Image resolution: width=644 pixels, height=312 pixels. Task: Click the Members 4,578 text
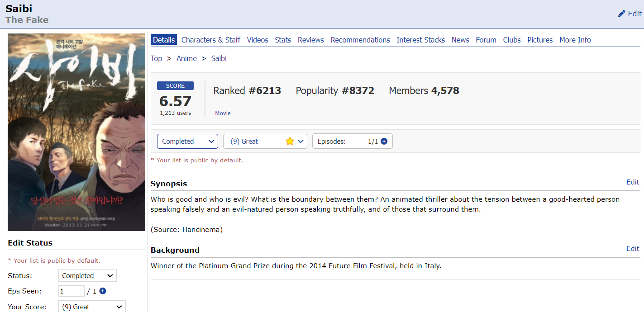[424, 90]
